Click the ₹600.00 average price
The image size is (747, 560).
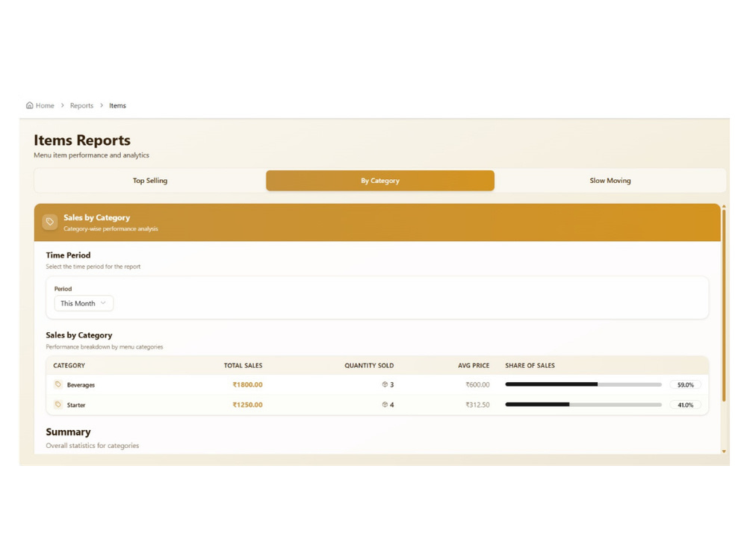coord(477,385)
